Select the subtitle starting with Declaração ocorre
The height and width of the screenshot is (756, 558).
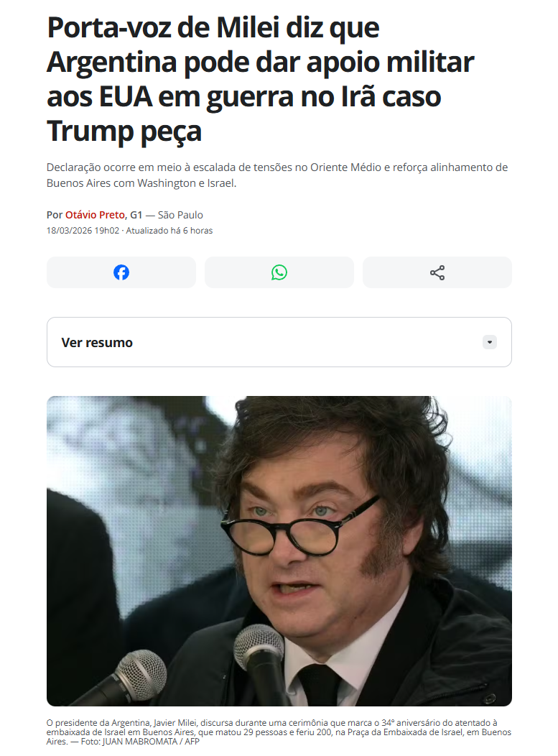click(x=277, y=175)
